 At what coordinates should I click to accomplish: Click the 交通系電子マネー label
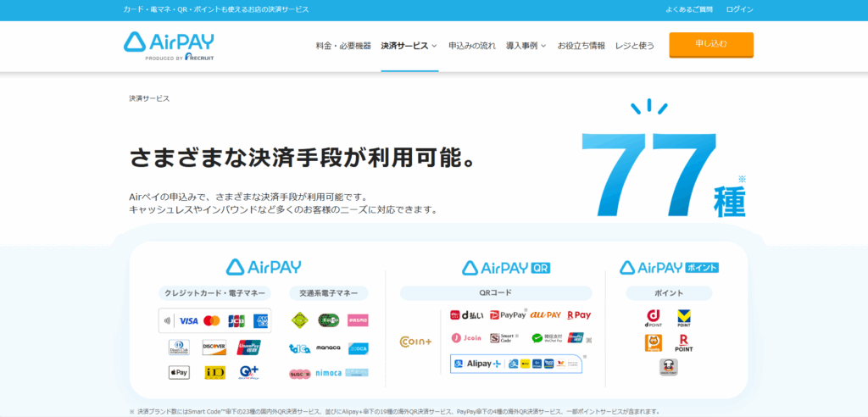(329, 293)
